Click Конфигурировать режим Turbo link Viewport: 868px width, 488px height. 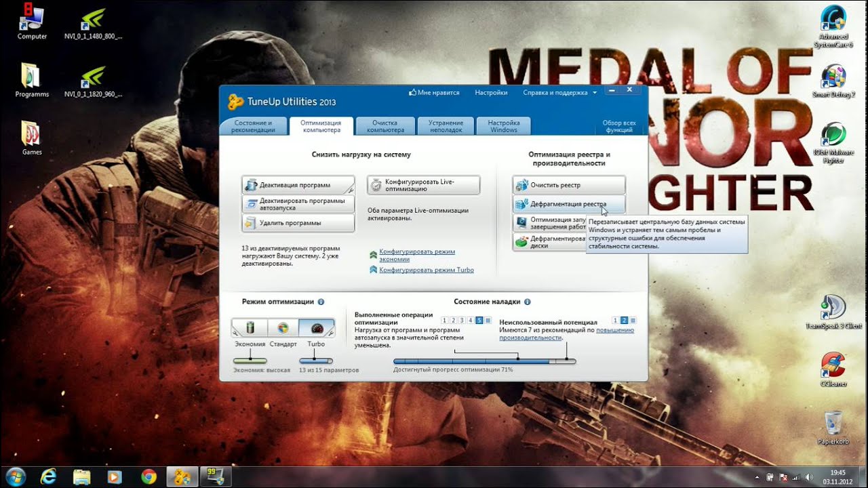[427, 270]
